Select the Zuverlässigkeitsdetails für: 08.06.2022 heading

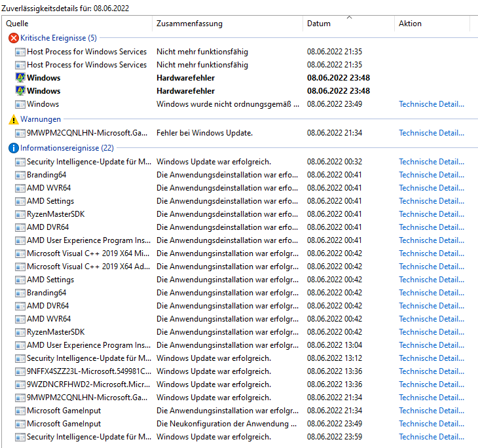(x=65, y=9)
